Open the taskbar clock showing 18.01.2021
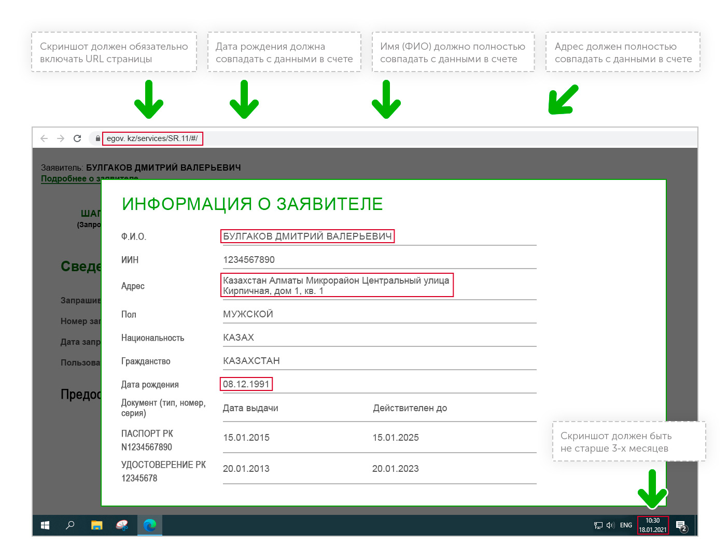Screen dimensions: 728x560 pos(652,525)
